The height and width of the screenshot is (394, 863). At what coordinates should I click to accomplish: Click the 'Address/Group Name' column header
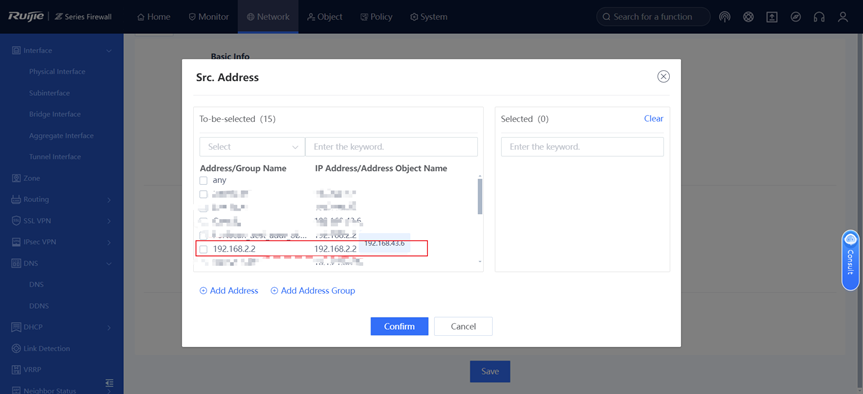(x=243, y=168)
